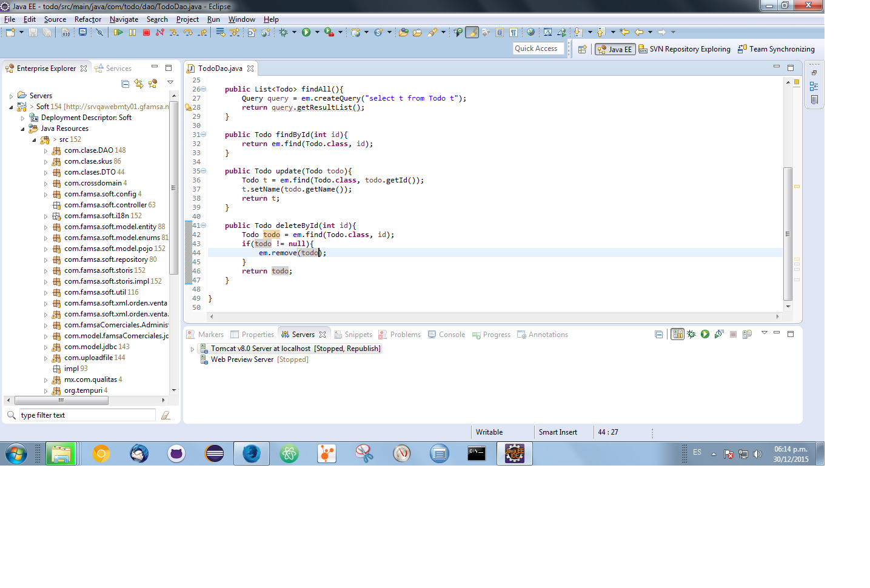Open the Refactor menu
Screen dimensions: 870x588
(x=88, y=19)
